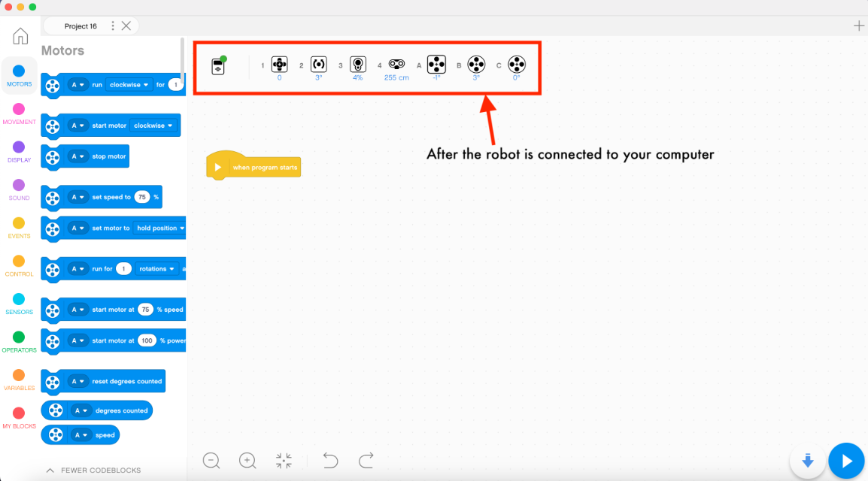
Task: Redo the last action
Action: click(366, 461)
